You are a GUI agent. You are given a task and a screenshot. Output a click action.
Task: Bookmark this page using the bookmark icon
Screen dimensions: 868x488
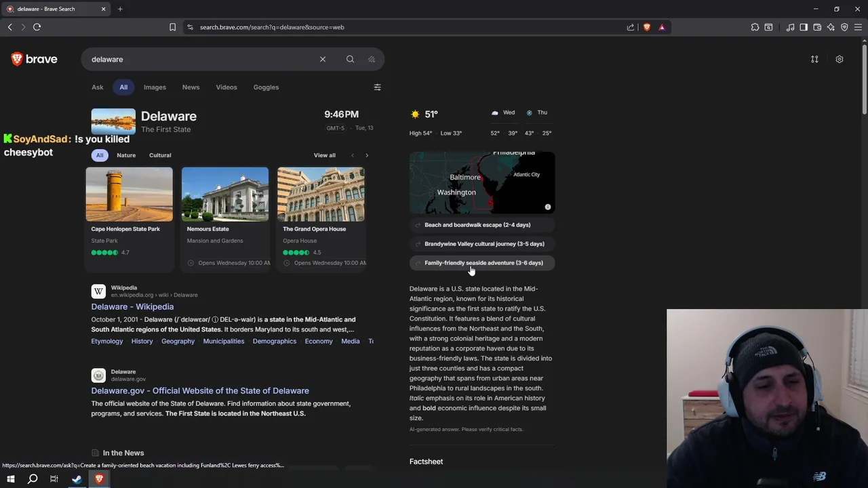coord(172,27)
